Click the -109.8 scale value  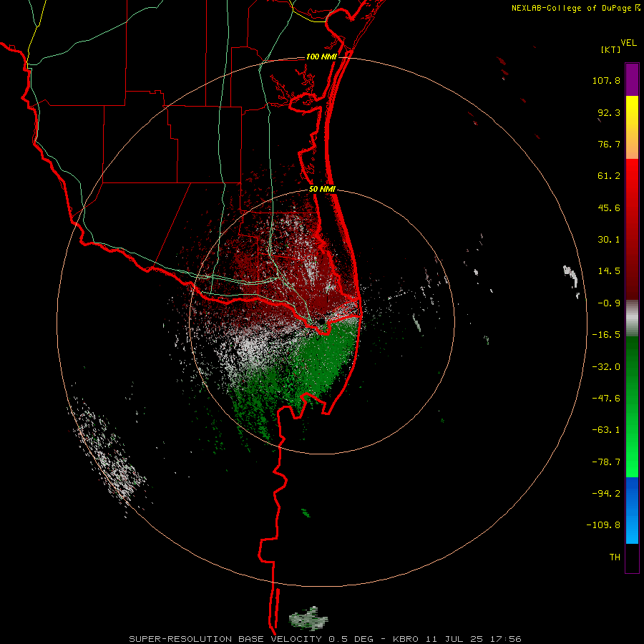(x=603, y=525)
